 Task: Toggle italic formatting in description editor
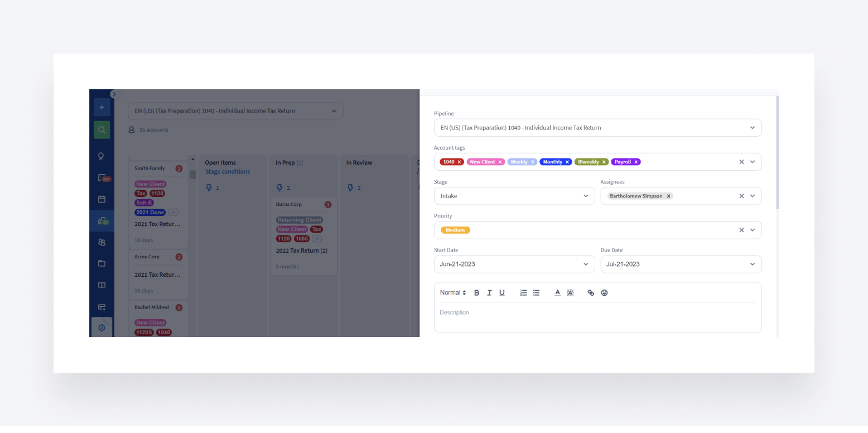[x=489, y=293]
